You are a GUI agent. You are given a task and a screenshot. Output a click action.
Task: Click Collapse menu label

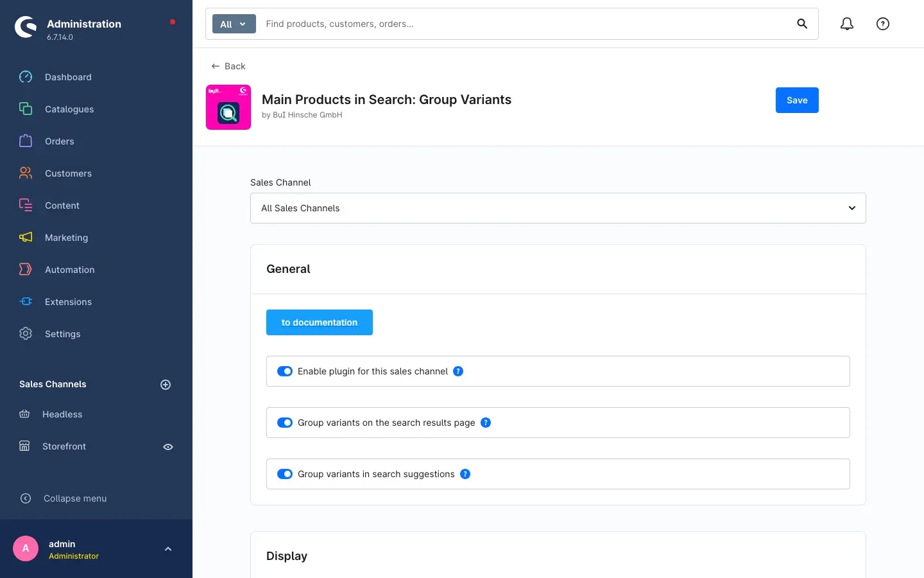pyautogui.click(x=75, y=498)
